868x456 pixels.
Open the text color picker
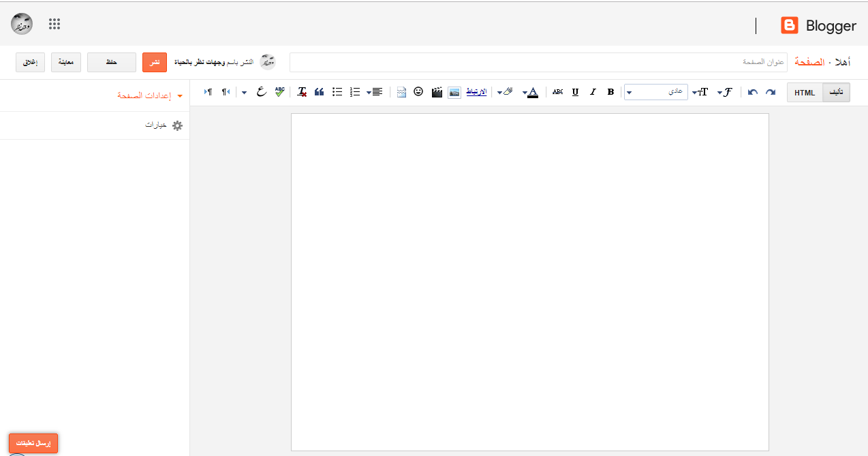(531, 92)
